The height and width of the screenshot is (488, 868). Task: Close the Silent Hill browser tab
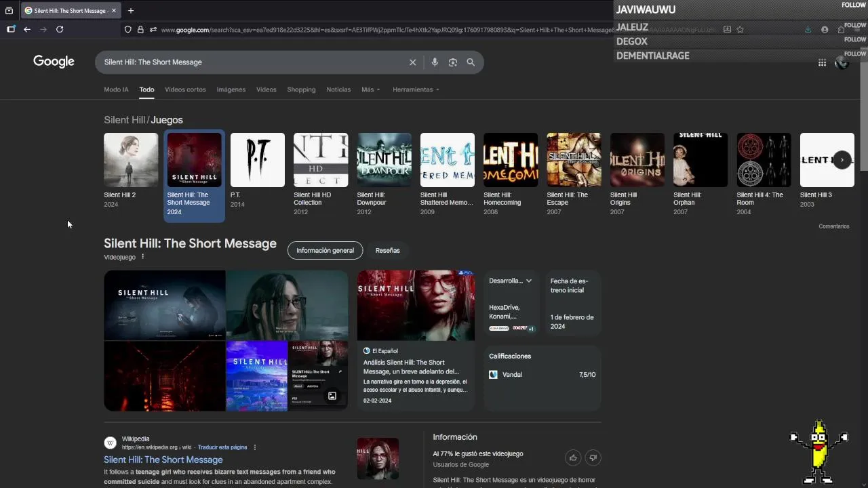pos(114,11)
